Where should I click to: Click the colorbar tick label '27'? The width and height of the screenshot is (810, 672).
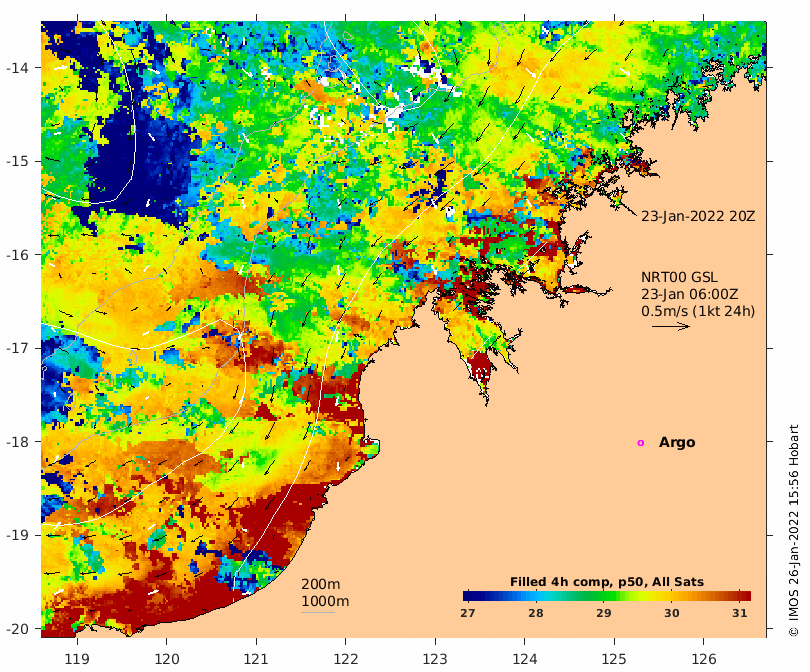click(468, 613)
